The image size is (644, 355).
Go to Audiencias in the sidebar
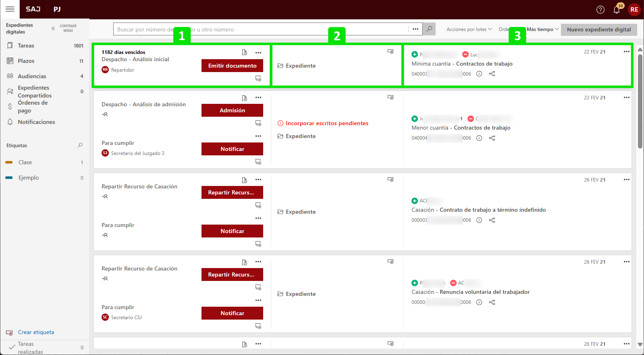32,76
